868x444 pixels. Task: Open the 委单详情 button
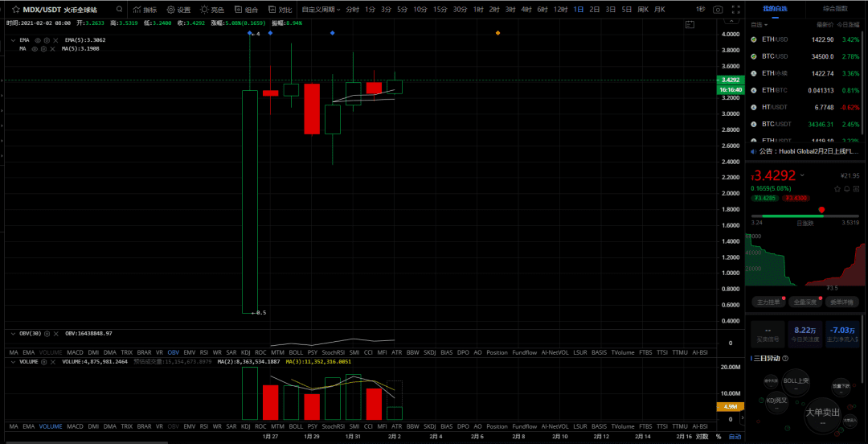842,302
